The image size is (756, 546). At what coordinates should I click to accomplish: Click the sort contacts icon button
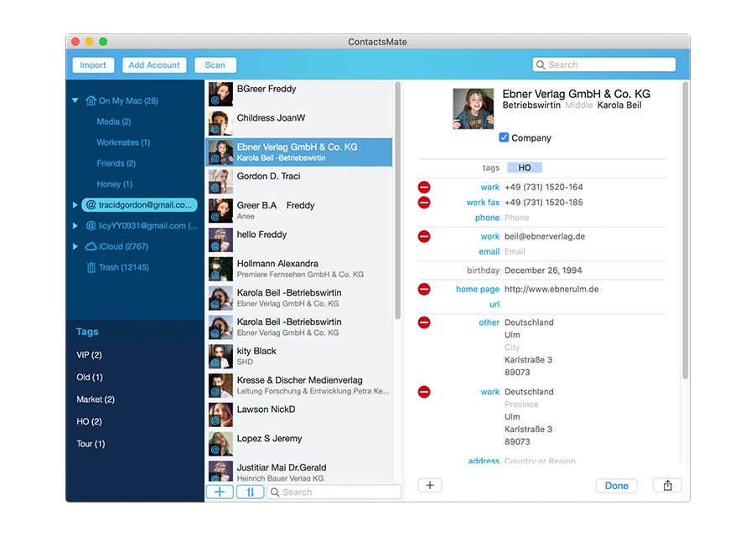tap(250, 492)
